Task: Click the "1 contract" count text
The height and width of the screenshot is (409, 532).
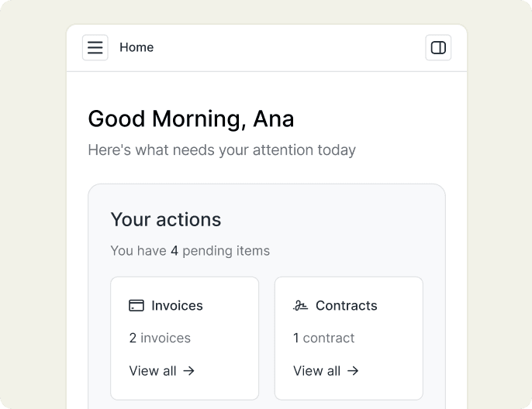Action: [323, 338]
